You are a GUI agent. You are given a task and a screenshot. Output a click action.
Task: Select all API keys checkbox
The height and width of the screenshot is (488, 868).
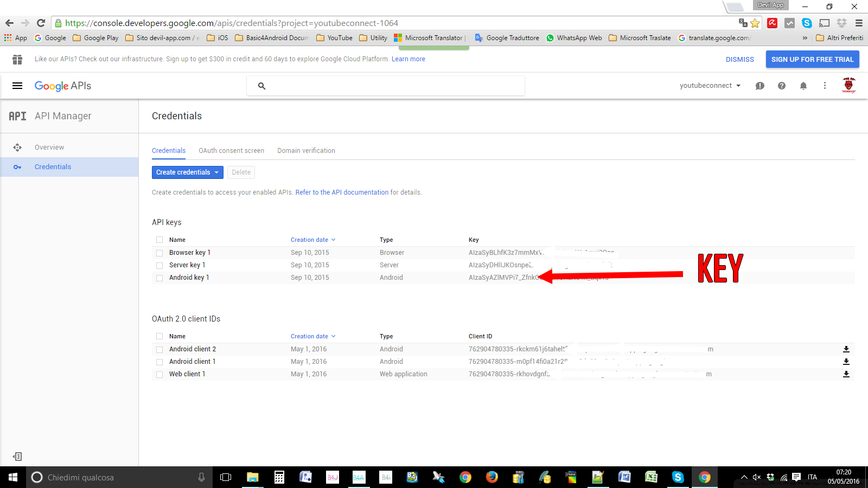click(159, 240)
